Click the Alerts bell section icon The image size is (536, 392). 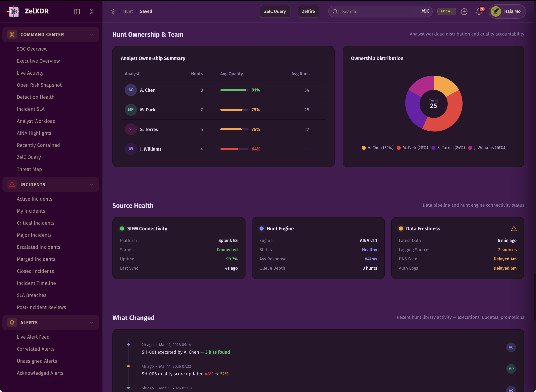pos(12,322)
